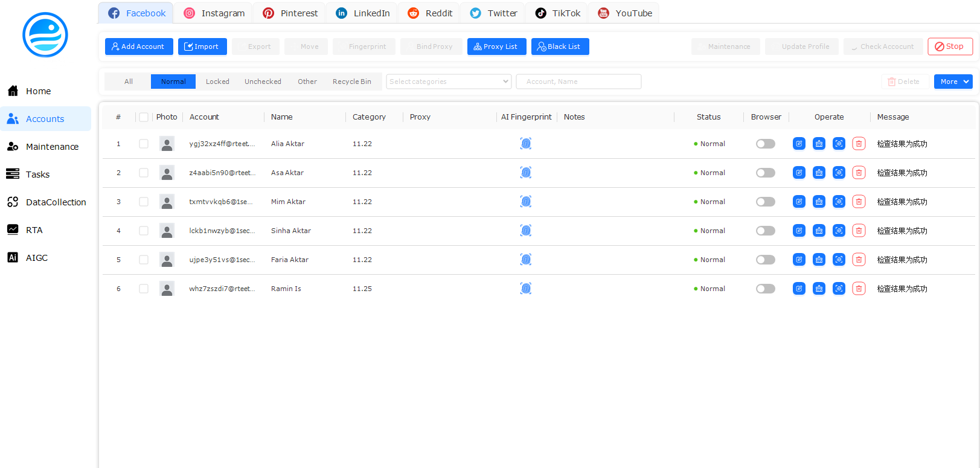Click the fingerprint scan icon for Alia Aktar

tap(839, 144)
